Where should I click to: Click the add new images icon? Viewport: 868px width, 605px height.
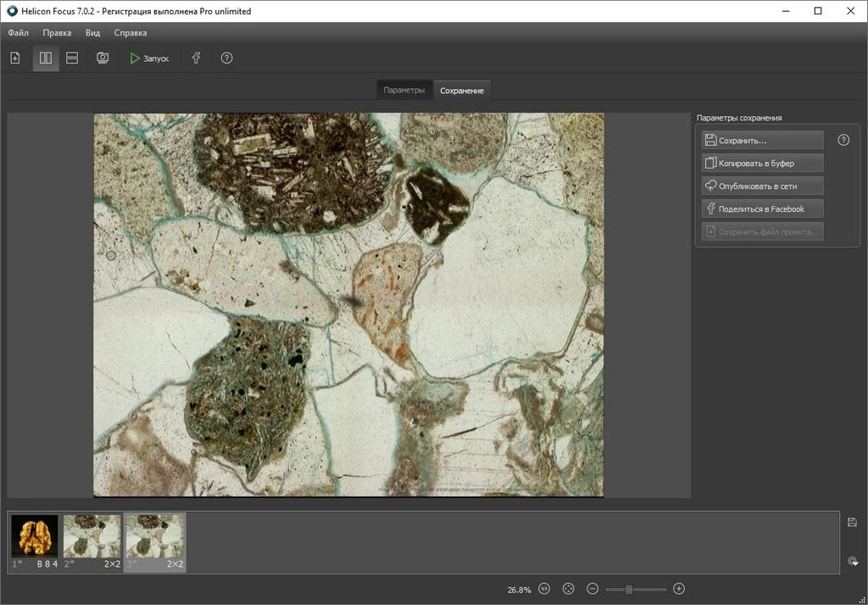pyautogui.click(x=15, y=58)
